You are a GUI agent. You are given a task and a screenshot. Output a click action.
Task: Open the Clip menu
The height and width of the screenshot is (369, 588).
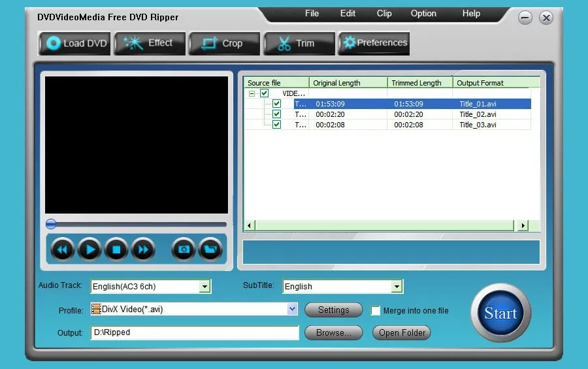click(x=384, y=14)
